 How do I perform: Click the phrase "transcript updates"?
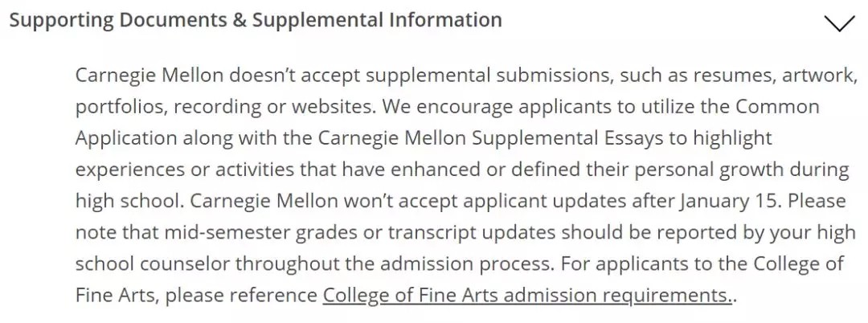pyautogui.click(x=472, y=233)
